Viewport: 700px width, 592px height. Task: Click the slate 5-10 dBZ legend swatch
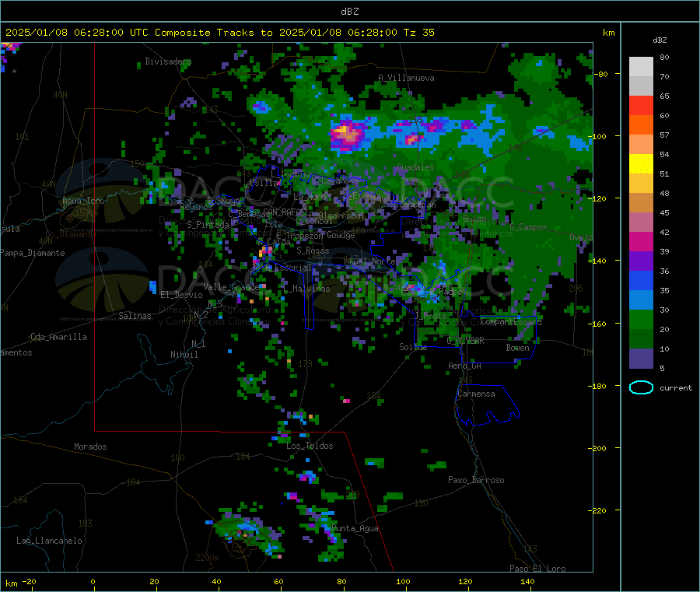point(641,359)
